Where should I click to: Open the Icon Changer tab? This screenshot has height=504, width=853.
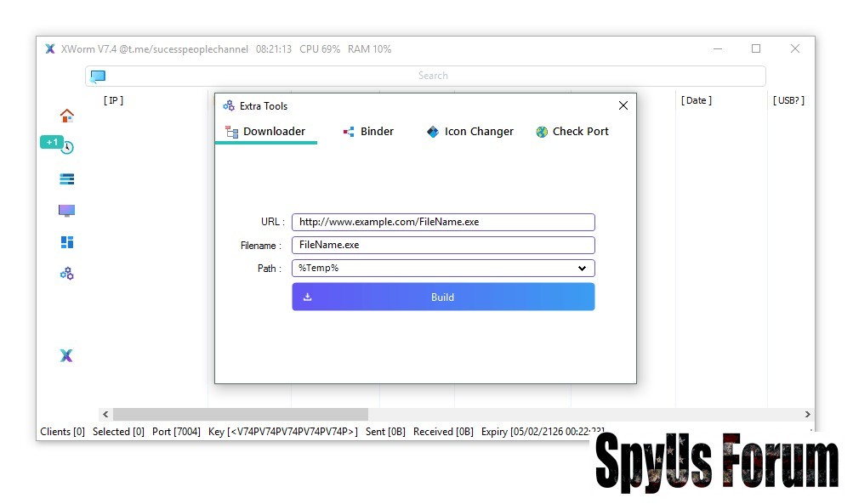[469, 132]
